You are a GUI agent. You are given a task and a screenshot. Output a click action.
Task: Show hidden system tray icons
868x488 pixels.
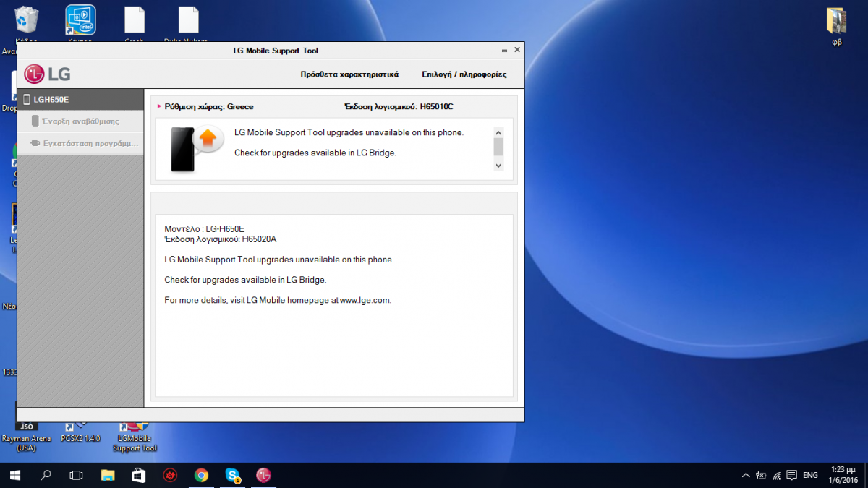(746, 475)
